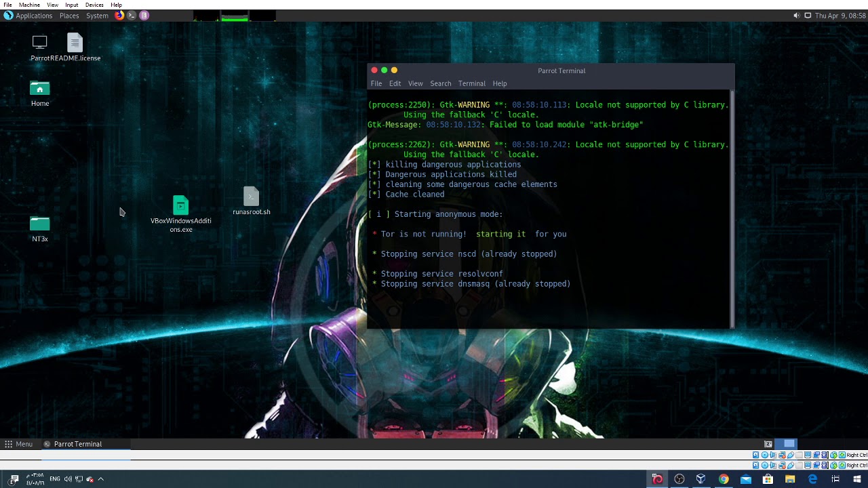This screenshot has width=868, height=488.
Task: Select the computer icon on the desktop
Action: coord(40,42)
